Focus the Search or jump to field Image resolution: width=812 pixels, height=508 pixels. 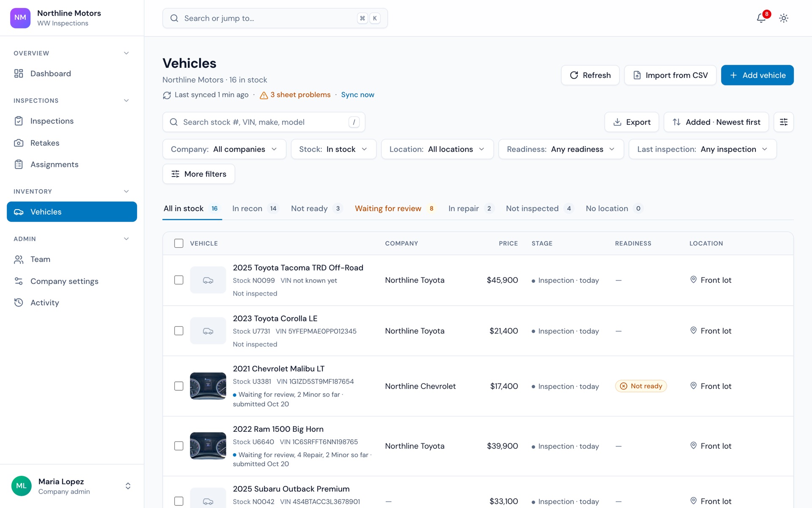(275, 18)
